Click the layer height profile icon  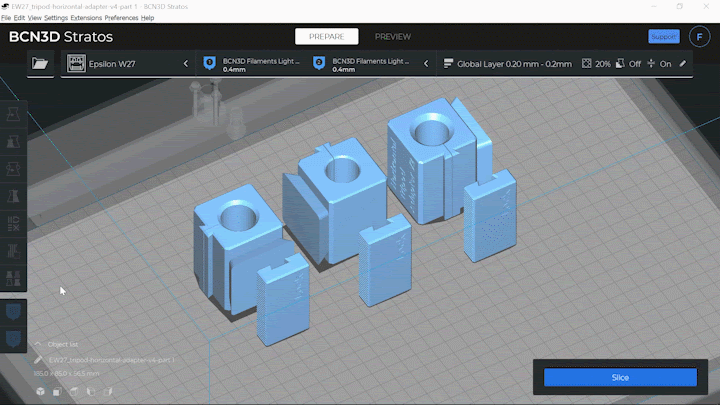click(x=448, y=63)
